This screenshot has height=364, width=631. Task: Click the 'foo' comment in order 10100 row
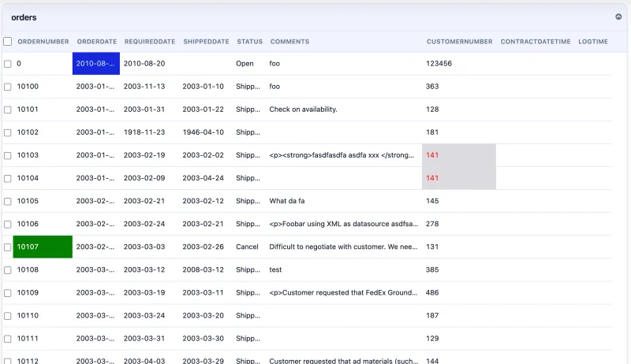(274, 87)
